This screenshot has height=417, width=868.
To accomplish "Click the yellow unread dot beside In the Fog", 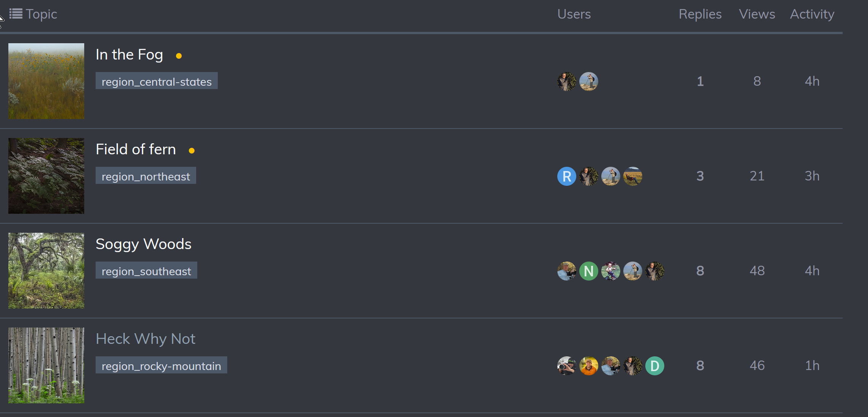I will (179, 56).
